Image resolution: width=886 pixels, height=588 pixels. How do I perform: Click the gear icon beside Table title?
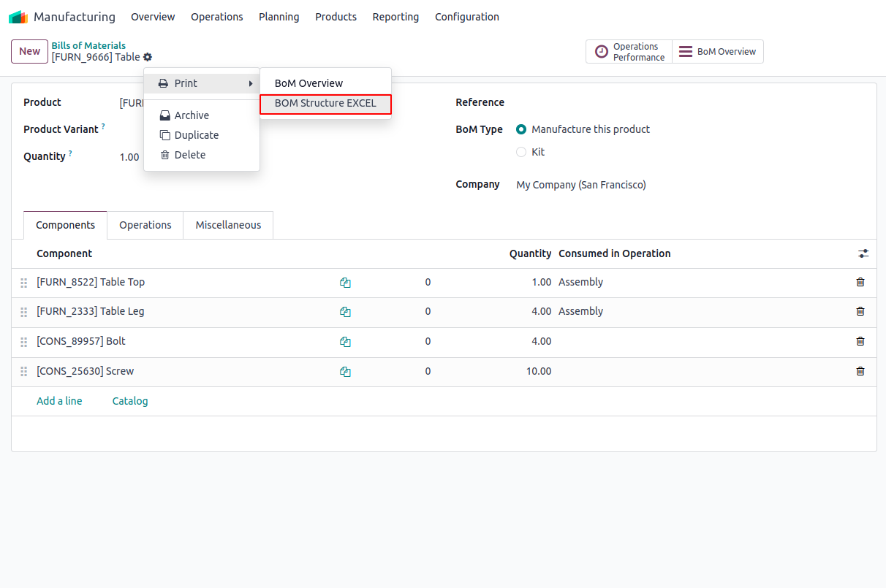[x=148, y=57]
